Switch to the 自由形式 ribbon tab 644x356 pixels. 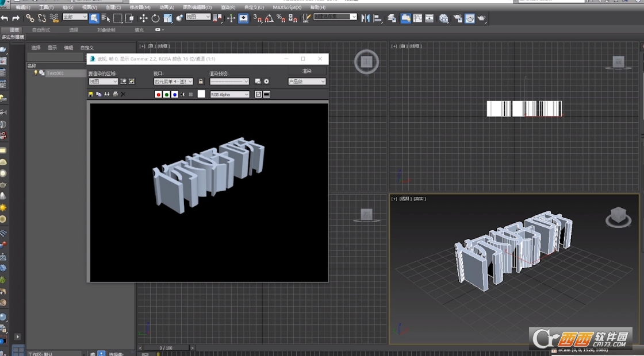coord(41,29)
